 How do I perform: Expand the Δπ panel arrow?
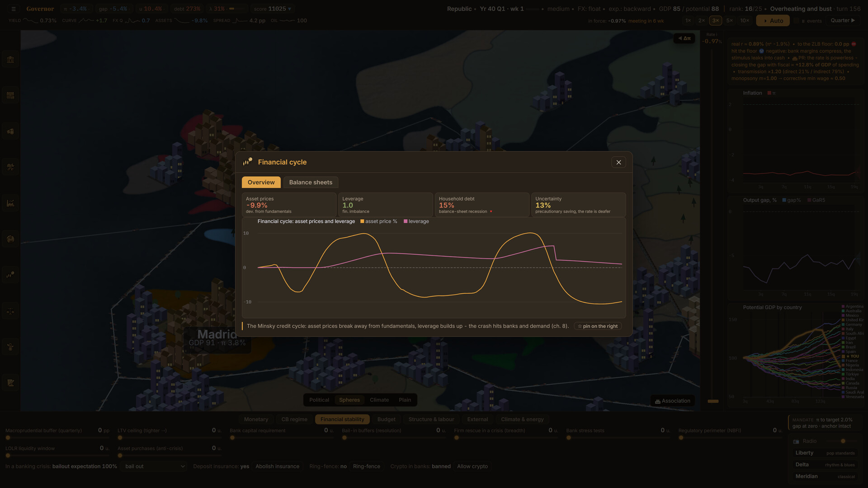coord(684,38)
